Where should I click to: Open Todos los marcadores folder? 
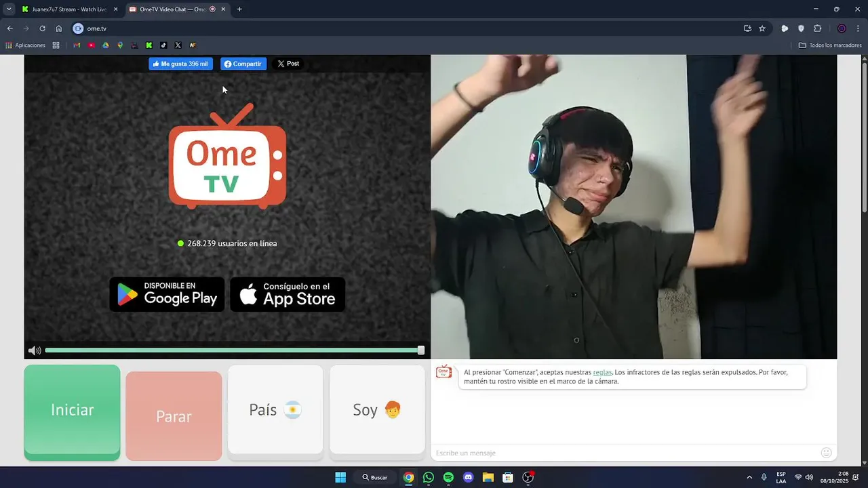click(830, 45)
